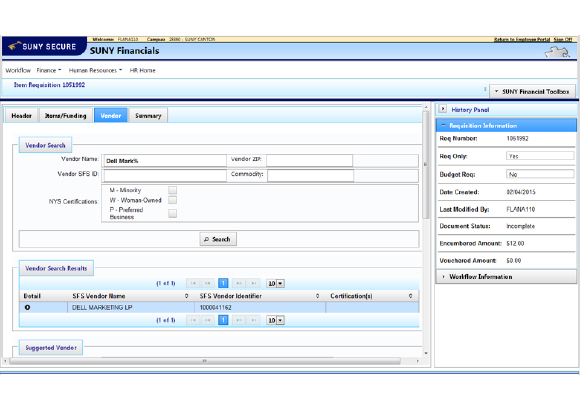Click the Vouchered Amount $0.00 value
This screenshot has height=410, width=580.
pyautogui.click(x=514, y=261)
